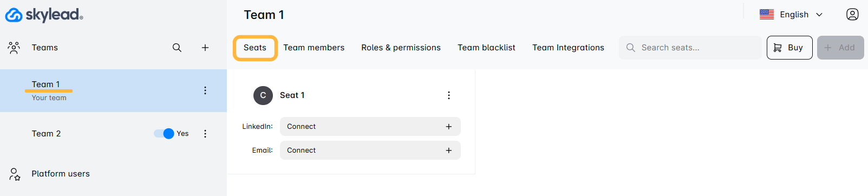The width and height of the screenshot is (868, 196).
Task: Click plus icon in Email Connect row
Action: click(x=449, y=151)
